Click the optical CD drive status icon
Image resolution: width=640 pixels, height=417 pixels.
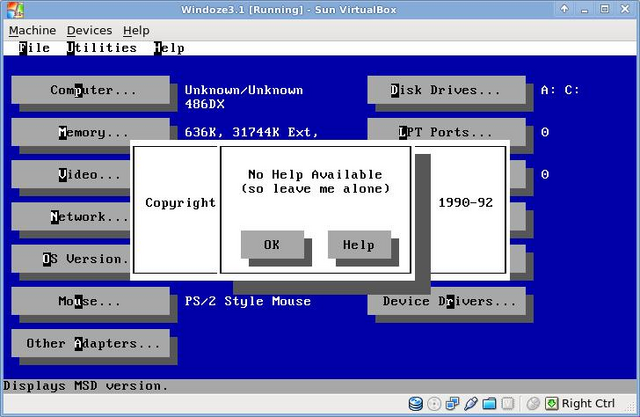tap(434, 404)
